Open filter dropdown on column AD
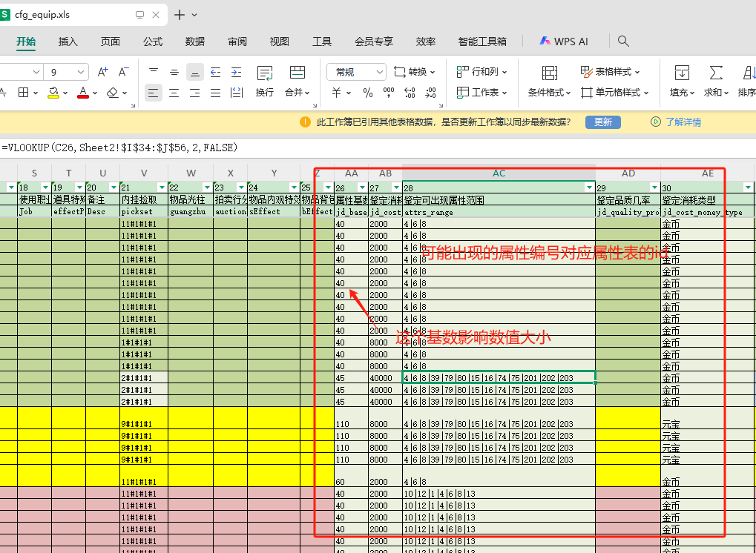 (654, 188)
